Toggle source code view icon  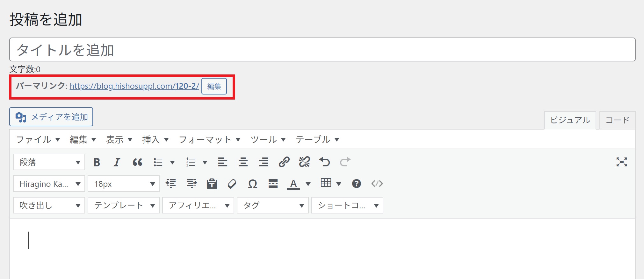click(x=377, y=184)
